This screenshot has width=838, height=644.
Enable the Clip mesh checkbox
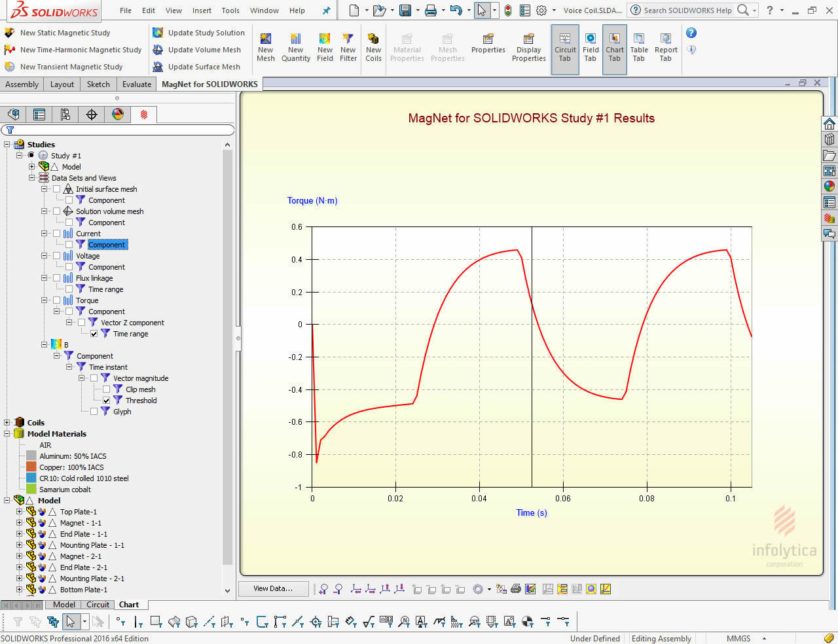coord(107,389)
